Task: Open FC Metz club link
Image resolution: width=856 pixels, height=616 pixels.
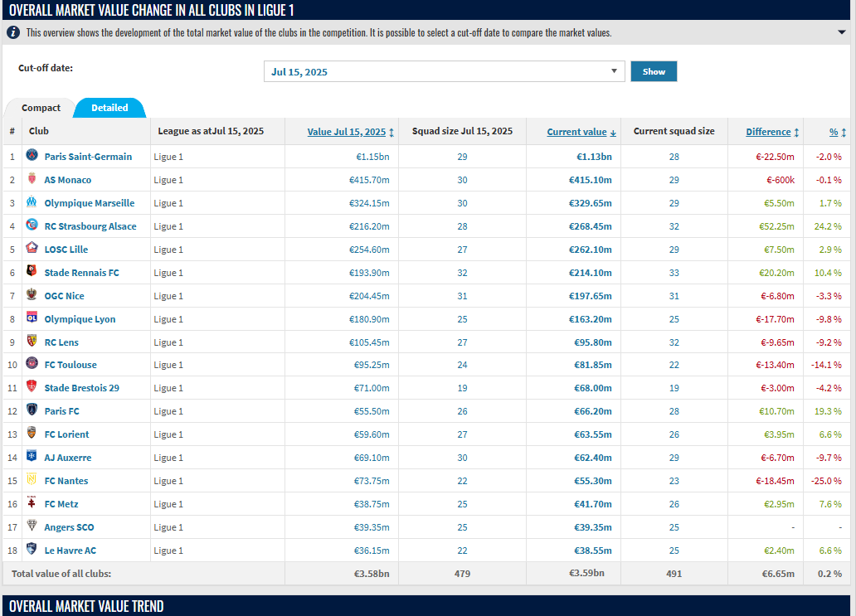Action: click(61, 504)
